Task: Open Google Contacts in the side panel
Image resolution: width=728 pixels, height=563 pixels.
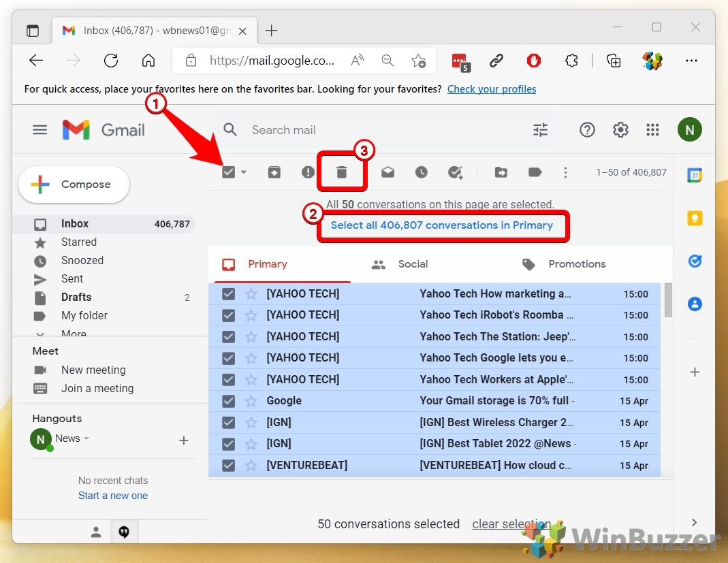Action: (x=695, y=304)
